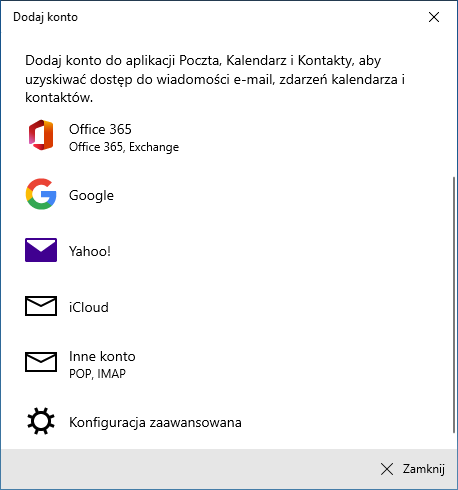This screenshot has height=490, width=458.
Task: Click the Office 365, Exchange subtitle
Action: click(124, 147)
